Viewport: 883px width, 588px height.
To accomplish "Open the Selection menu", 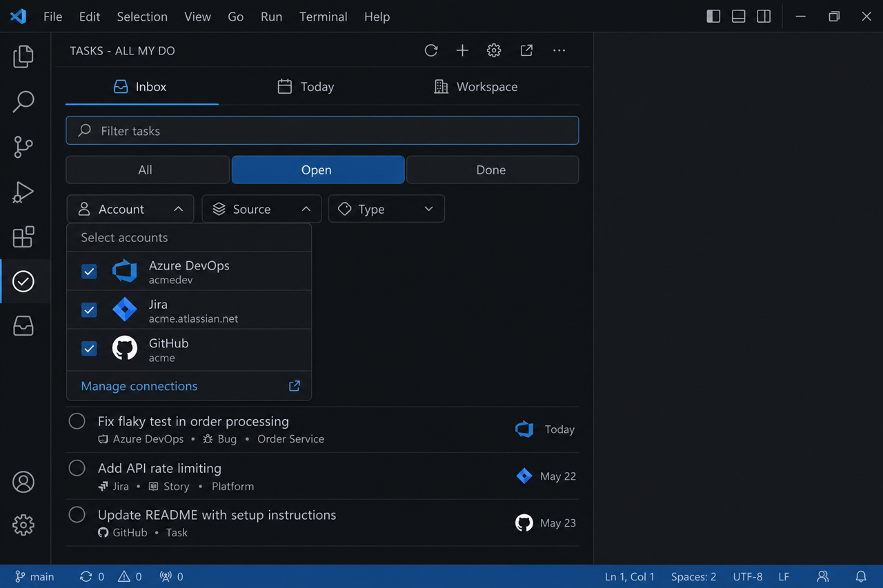I will [142, 17].
